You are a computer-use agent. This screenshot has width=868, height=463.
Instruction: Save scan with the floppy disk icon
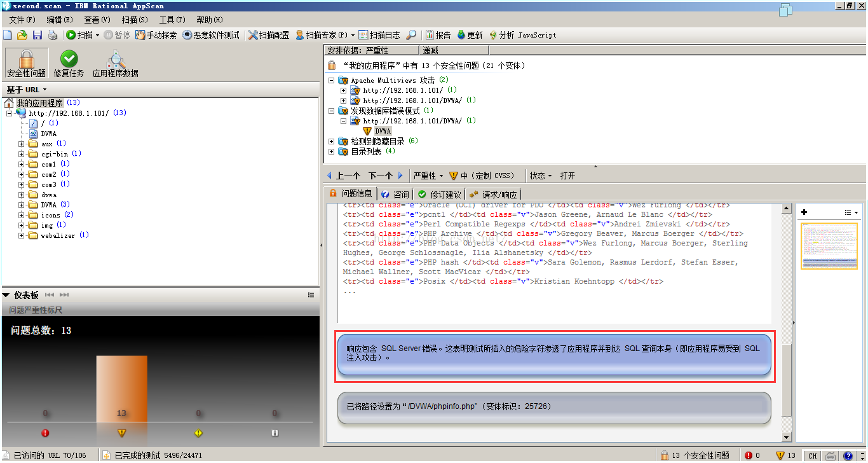[37, 35]
